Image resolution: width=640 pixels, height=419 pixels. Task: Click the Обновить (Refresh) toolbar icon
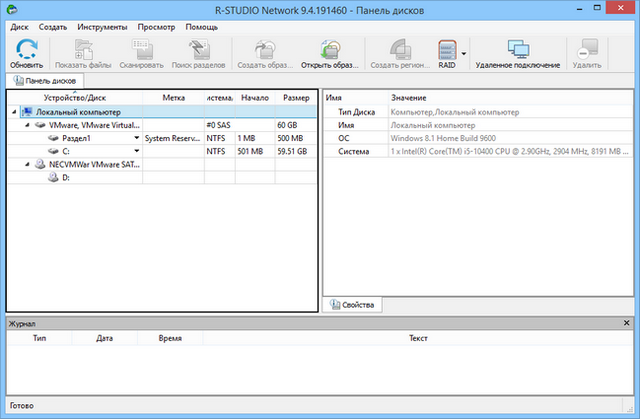pyautogui.click(x=26, y=52)
